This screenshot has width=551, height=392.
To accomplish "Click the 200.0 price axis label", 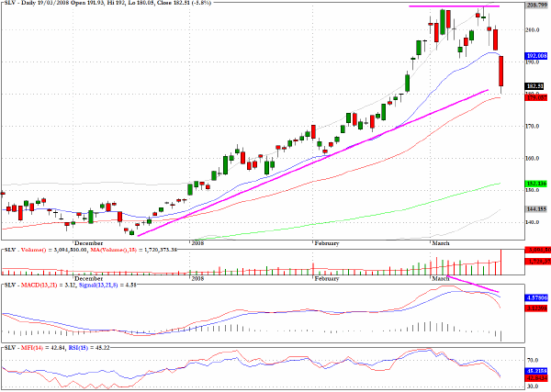I will click(x=533, y=30).
